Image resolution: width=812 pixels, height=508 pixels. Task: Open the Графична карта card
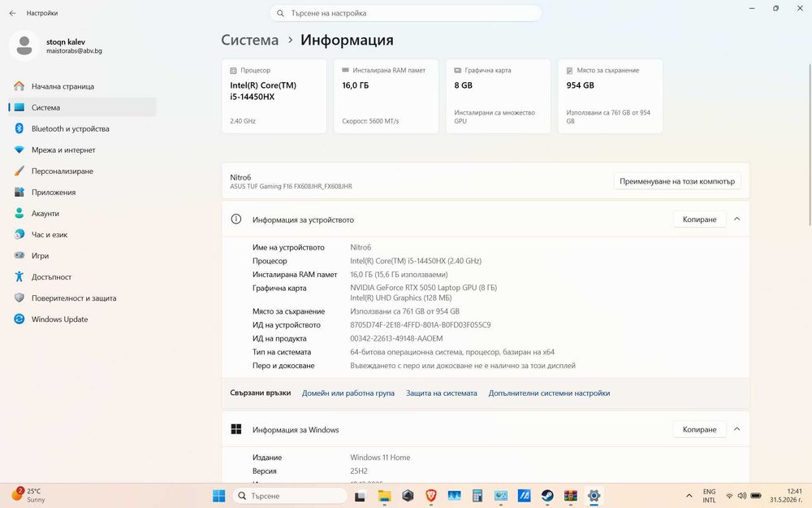point(499,96)
